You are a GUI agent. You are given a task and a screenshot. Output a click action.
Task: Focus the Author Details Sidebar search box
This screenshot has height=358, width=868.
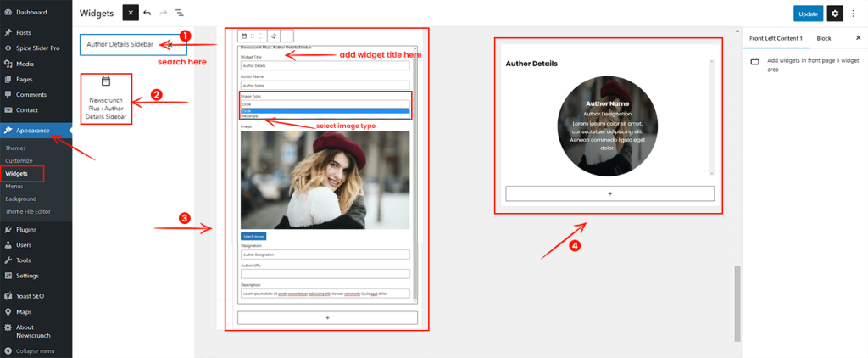tap(133, 44)
